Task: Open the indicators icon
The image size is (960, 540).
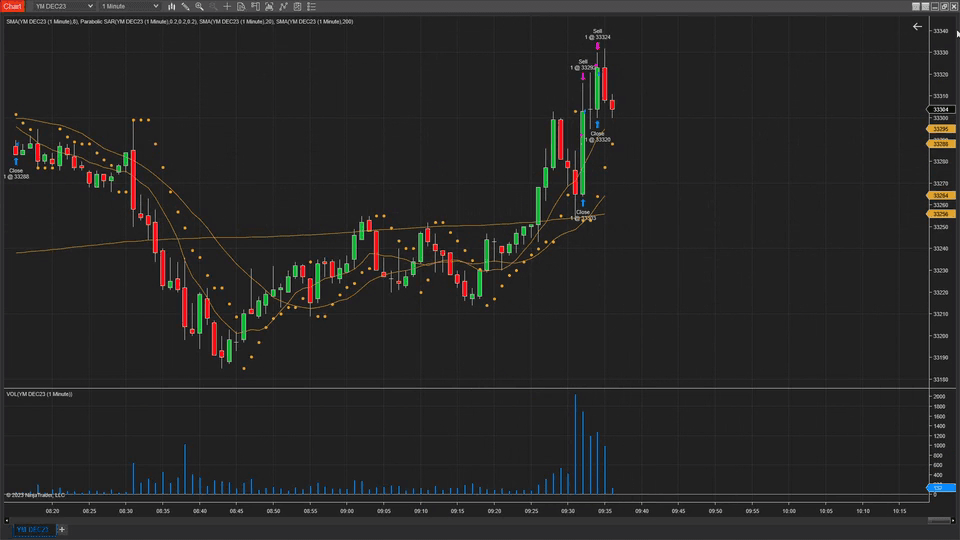Action: coord(283,6)
